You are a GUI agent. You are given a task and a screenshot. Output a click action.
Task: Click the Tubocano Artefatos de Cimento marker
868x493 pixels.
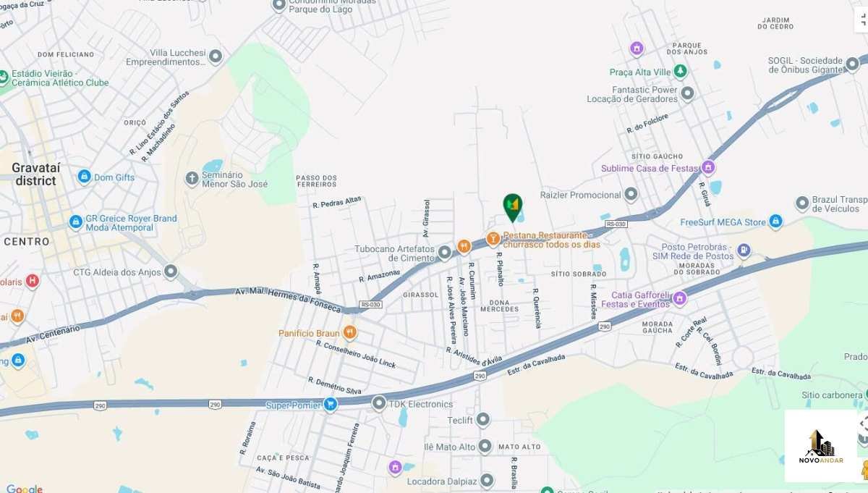click(x=445, y=251)
